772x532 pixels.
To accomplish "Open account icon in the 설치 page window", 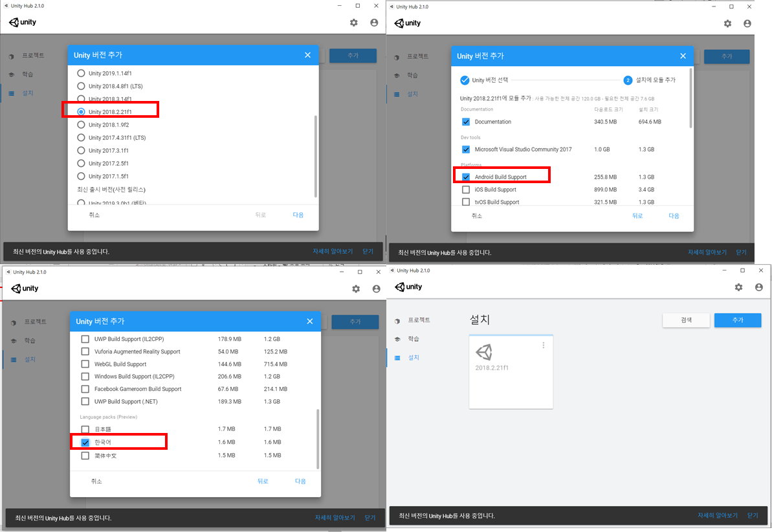I will click(x=758, y=287).
